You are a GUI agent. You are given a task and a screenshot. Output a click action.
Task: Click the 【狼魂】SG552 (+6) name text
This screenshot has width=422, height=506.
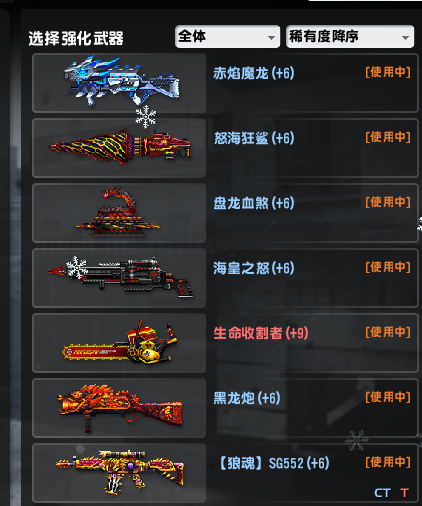pos(273,463)
